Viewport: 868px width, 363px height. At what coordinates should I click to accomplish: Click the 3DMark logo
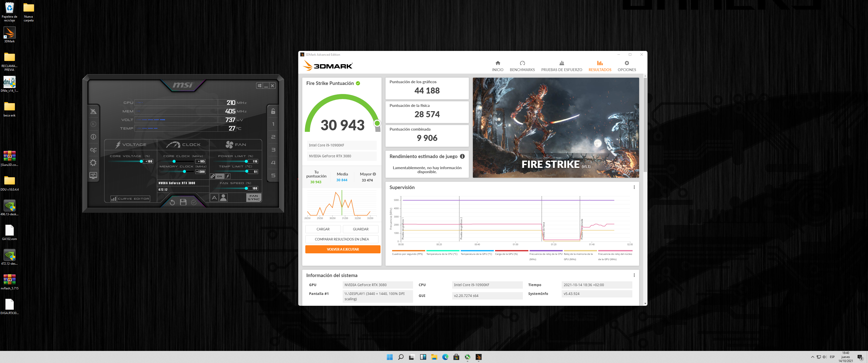pos(328,65)
